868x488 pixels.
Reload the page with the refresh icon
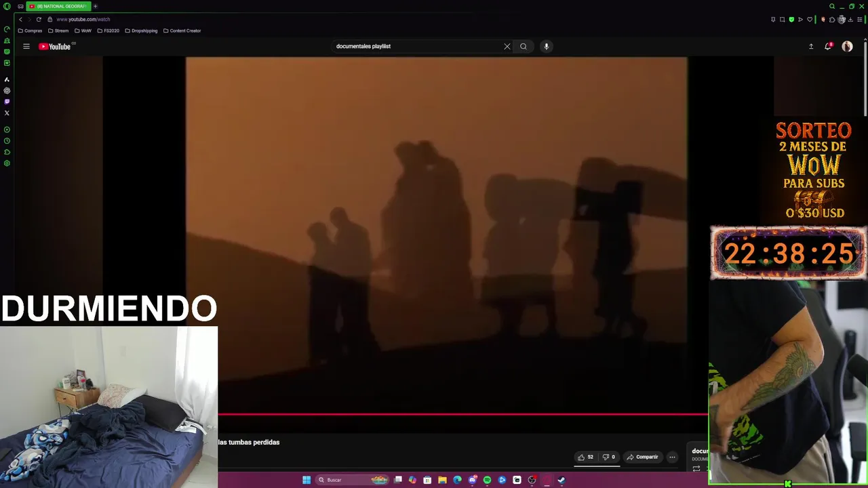pos(39,19)
